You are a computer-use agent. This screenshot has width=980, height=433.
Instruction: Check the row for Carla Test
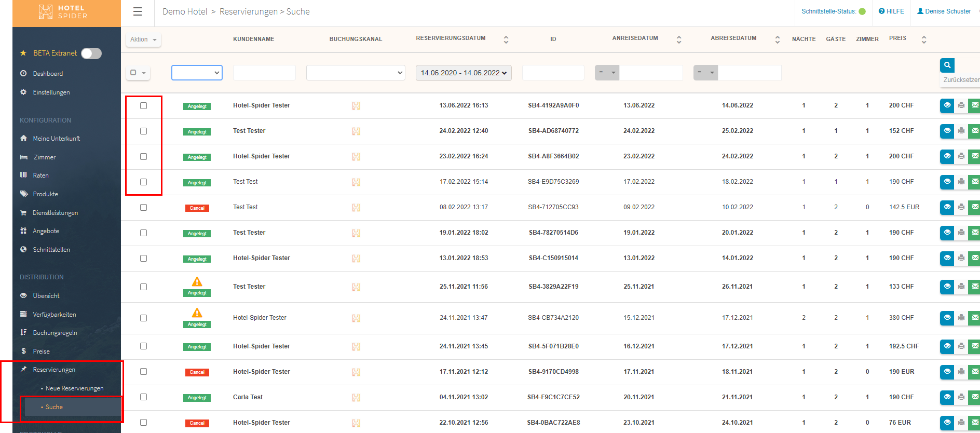click(x=143, y=397)
